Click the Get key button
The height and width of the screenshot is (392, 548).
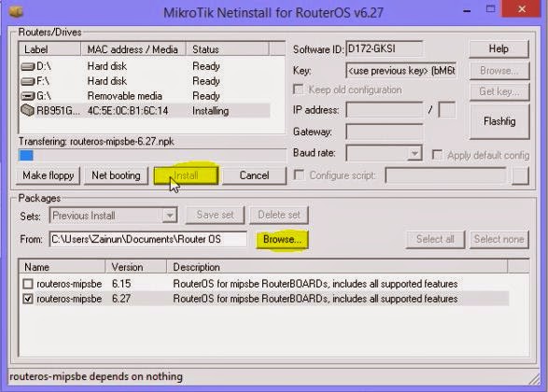pos(499,91)
